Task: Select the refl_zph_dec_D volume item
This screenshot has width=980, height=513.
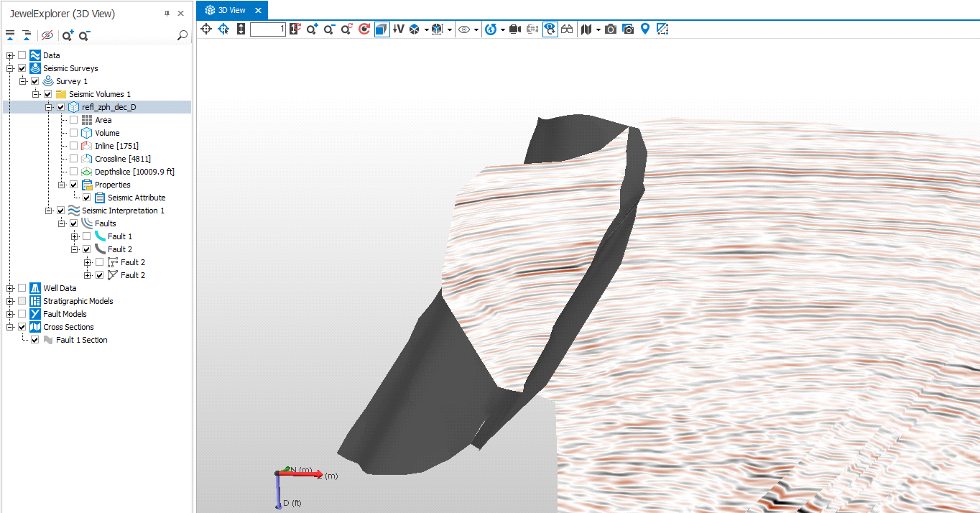Action: 108,107
